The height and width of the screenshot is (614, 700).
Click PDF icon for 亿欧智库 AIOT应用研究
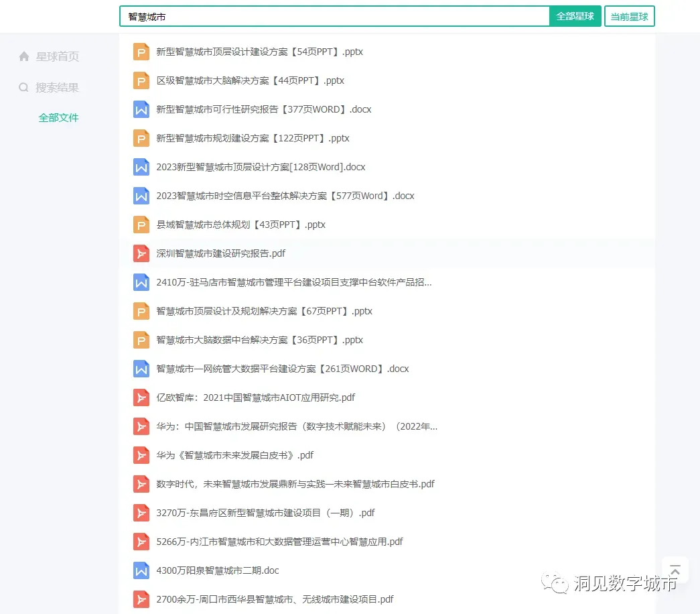(141, 397)
